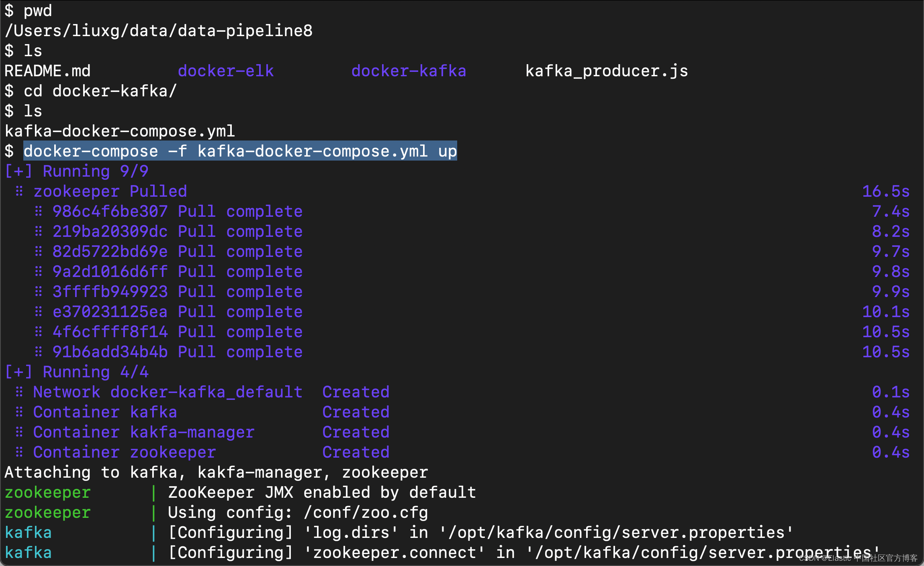This screenshot has height=566, width=924.
Task: Click the Container kakfa-manager entry
Action: pyautogui.click(x=144, y=432)
